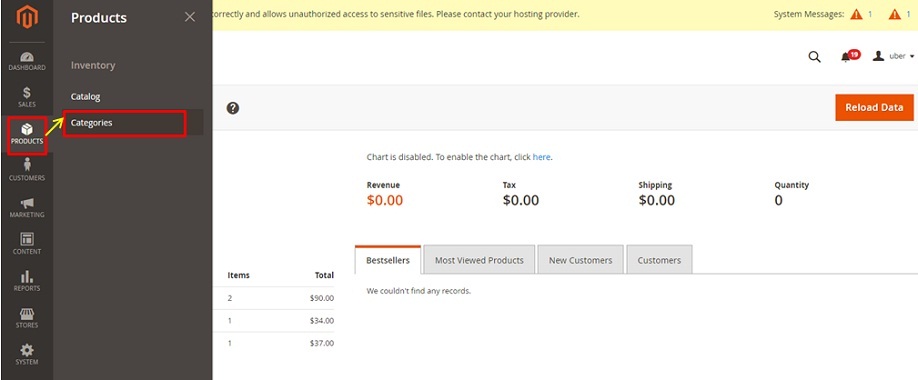Click the search magnifier icon
The width and height of the screenshot is (918, 380).
[814, 57]
